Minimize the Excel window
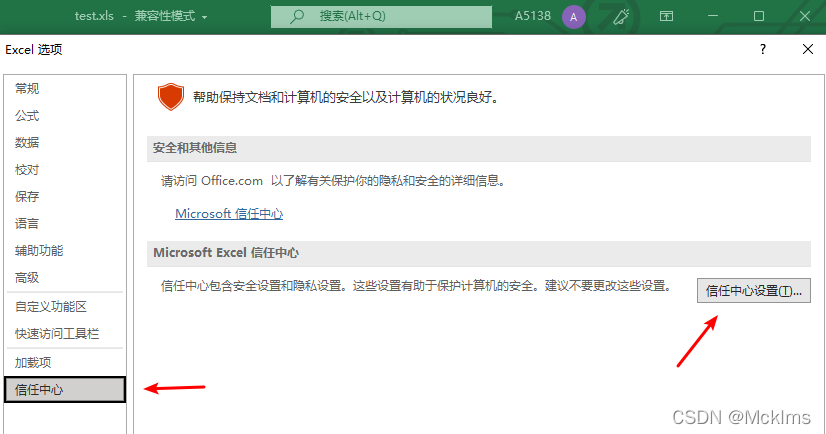The width and height of the screenshot is (826, 434). point(713,16)
